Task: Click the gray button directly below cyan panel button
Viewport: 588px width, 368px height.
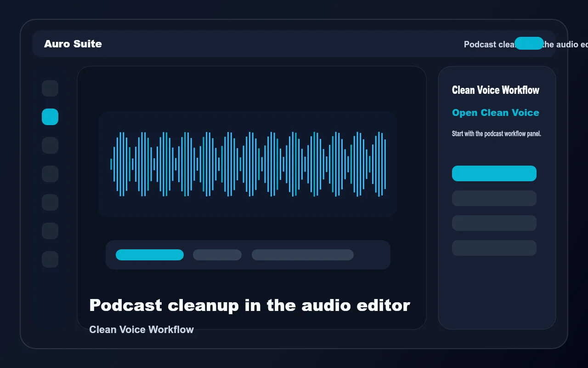Action: [494, 198]
